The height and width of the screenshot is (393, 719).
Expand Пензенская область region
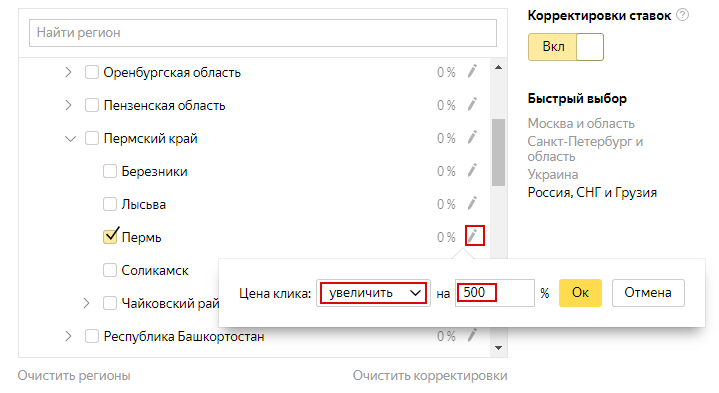68,105
